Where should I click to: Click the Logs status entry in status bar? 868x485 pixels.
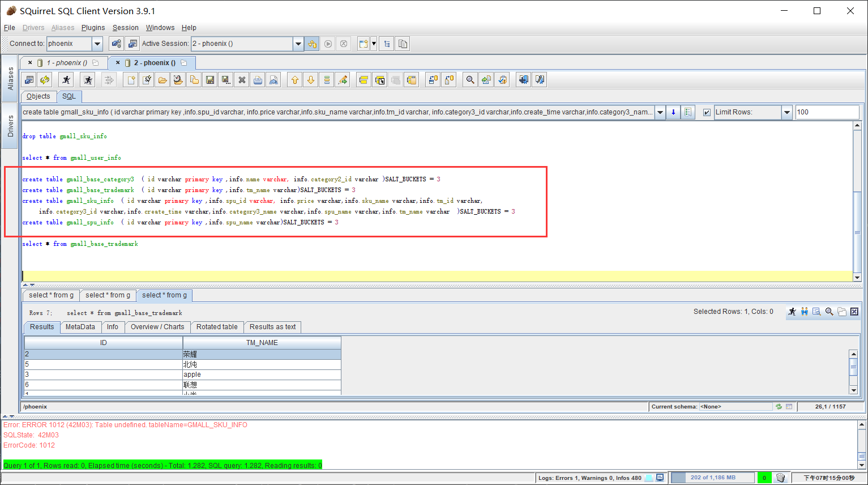point(590,478)
